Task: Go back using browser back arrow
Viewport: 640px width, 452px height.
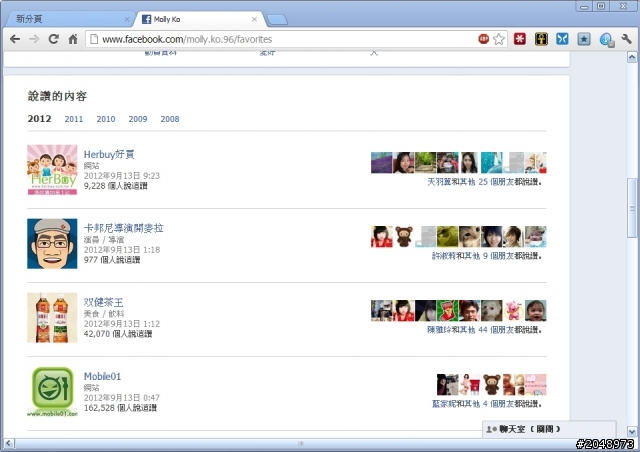Action: click(15, 39)
